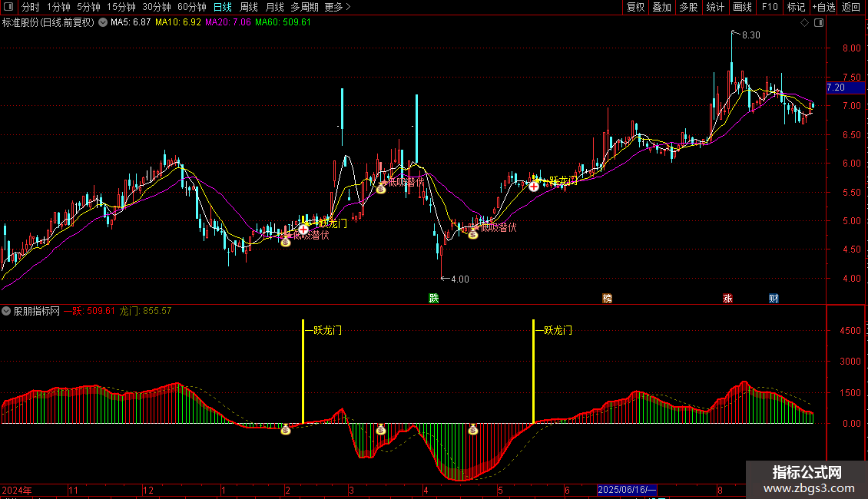868x499 pixels.
Task: Click the MA5: 6.87 label
Action: pyautogui.click(x=131, y=22)
